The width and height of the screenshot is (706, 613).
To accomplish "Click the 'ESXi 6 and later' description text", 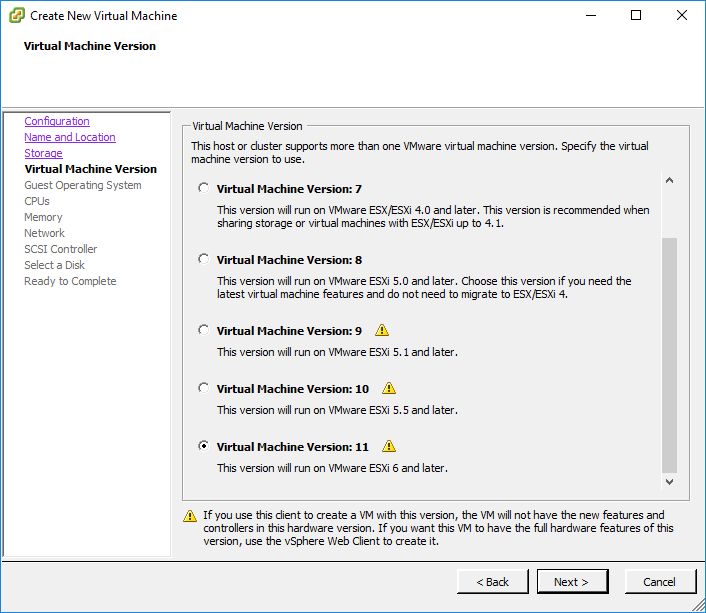I will 332,468.
